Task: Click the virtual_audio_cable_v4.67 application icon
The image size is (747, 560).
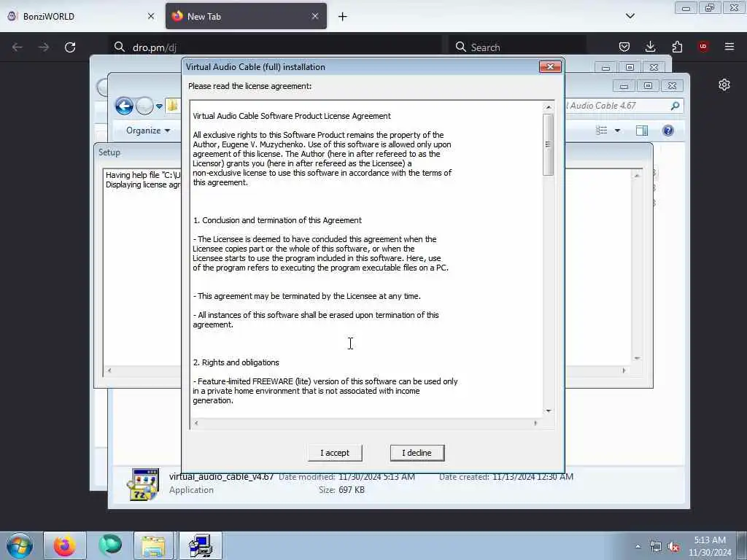Action: coord(143,484)
